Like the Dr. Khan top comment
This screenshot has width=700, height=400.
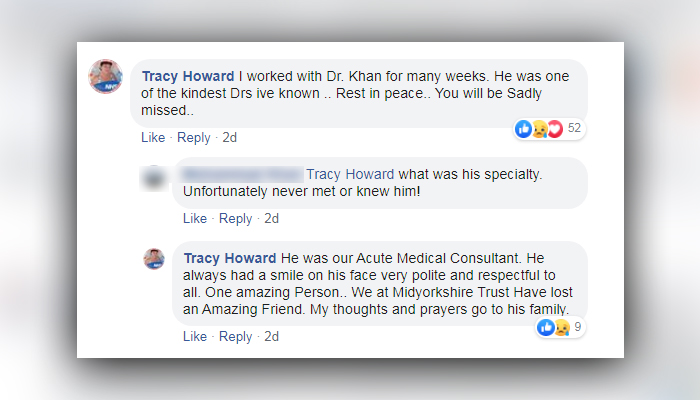(153, 137)
